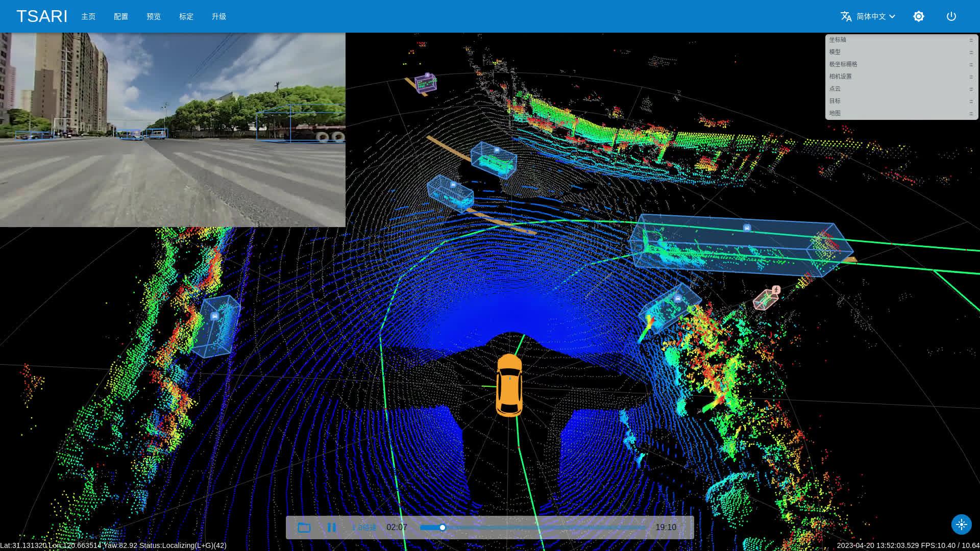Click the orange ego car model
The height and width of the screenshot is (551, 980).
point(509,385)
